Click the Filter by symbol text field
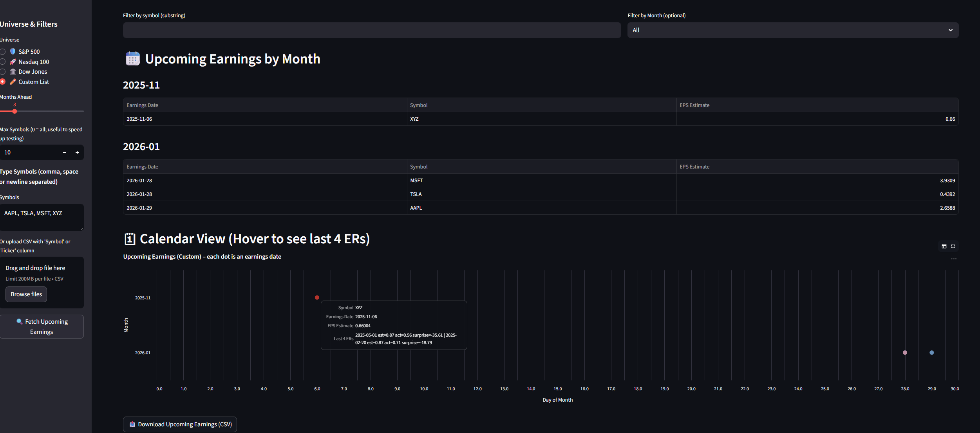The height and width of the screenshot is (433, 980). [x=372, y=30]
